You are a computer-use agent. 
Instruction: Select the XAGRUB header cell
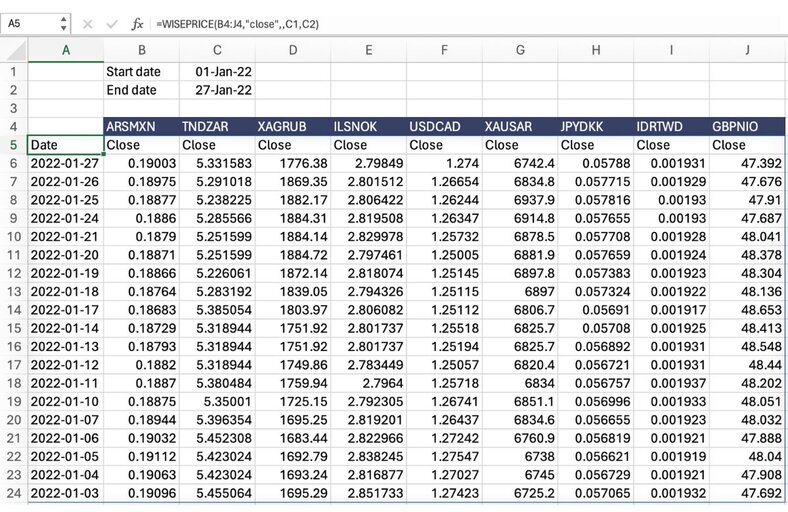(292, 127)
